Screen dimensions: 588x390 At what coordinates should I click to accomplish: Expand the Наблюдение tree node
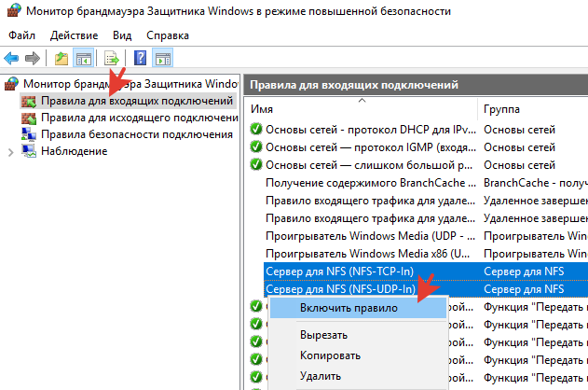point(10,151)
